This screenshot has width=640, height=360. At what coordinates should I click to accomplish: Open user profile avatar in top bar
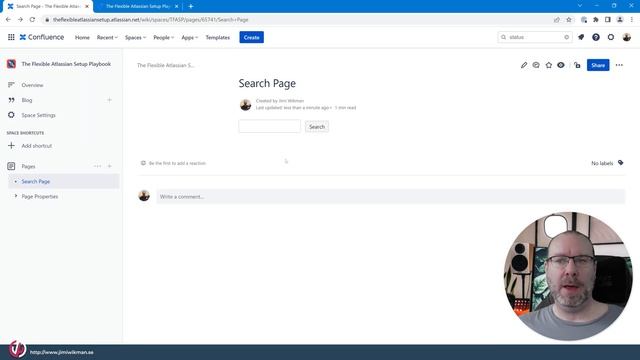click(627, 37)
